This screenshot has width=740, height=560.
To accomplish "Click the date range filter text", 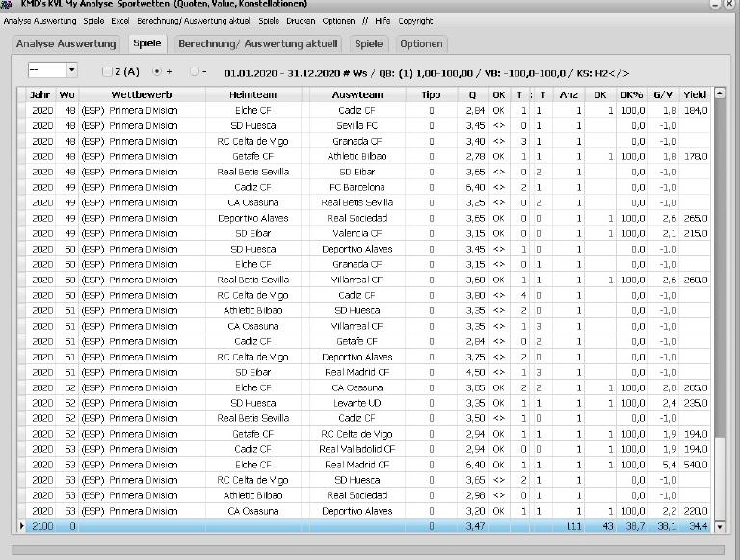I will pos(427,73).
